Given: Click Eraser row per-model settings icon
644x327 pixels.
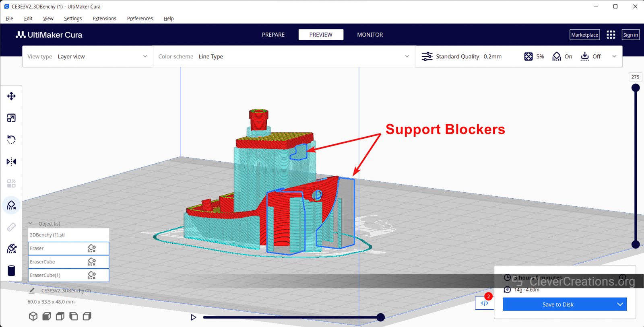Looking at the screenshot, I should (x=92, y=248).
